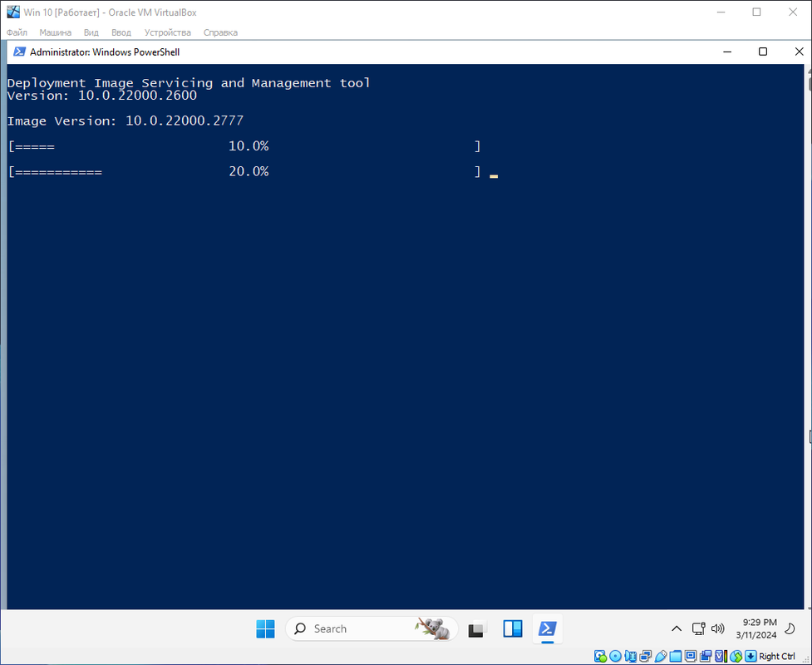Click the Right Ctrl host key label
The width and height of the screenshot is (812, 665).
(x=777, y=656)
